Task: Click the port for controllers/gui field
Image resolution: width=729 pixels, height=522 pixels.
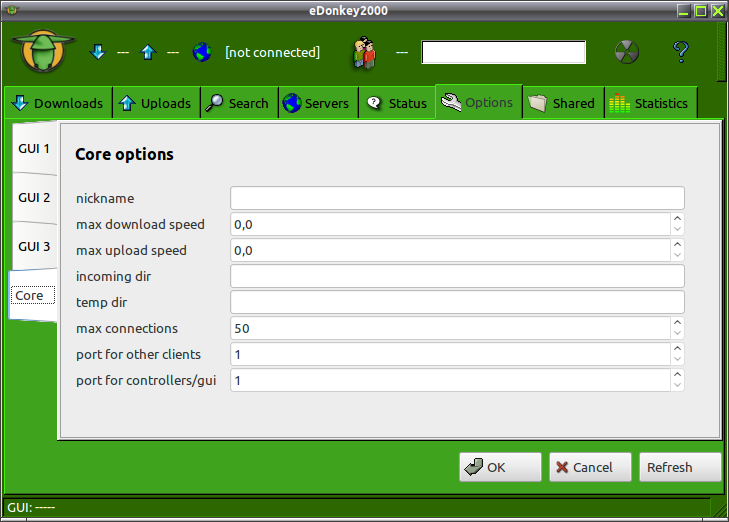Action: (450, 381)
